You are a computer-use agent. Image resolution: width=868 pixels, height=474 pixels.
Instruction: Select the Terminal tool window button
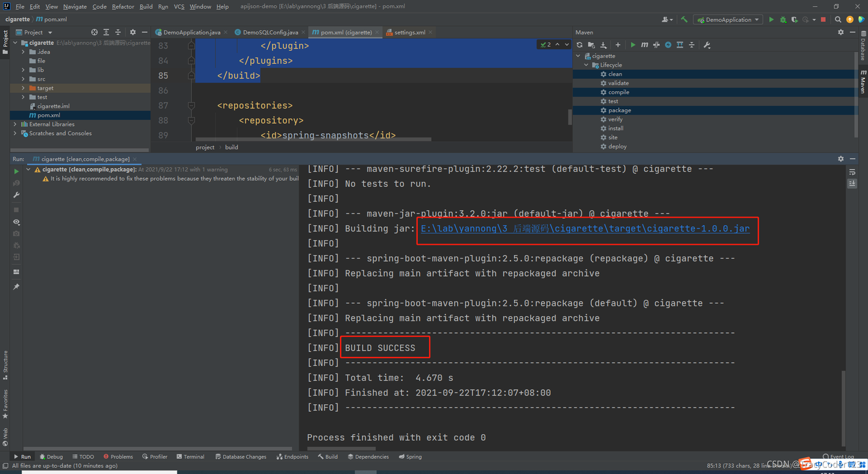tap(190, 457)
